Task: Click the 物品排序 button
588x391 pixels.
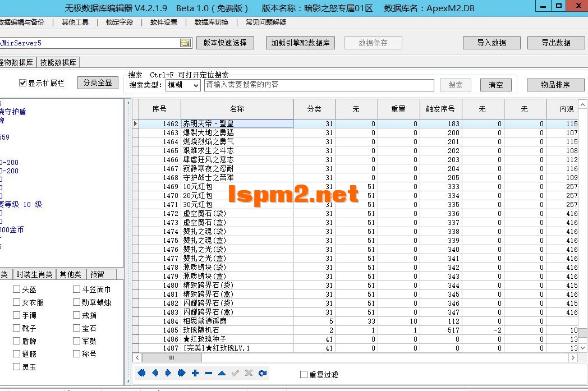Action: point(555,85)
